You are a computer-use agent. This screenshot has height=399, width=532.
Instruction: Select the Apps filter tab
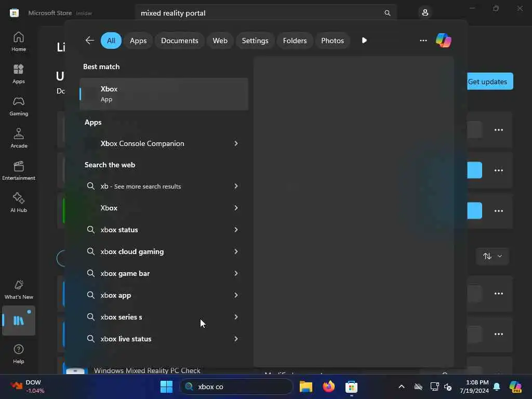click(138, 41)
